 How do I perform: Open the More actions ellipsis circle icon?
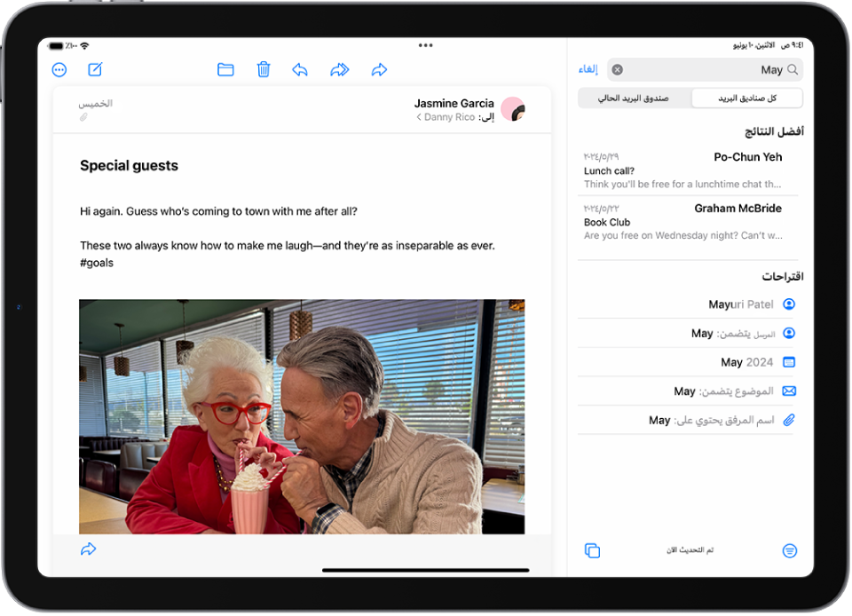pyautogui.click(x=59, y=69)
